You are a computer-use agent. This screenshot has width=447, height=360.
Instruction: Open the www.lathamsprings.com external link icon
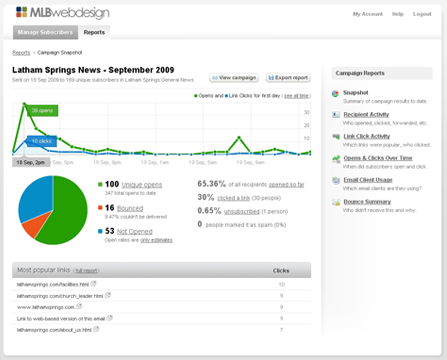[79, 306]
